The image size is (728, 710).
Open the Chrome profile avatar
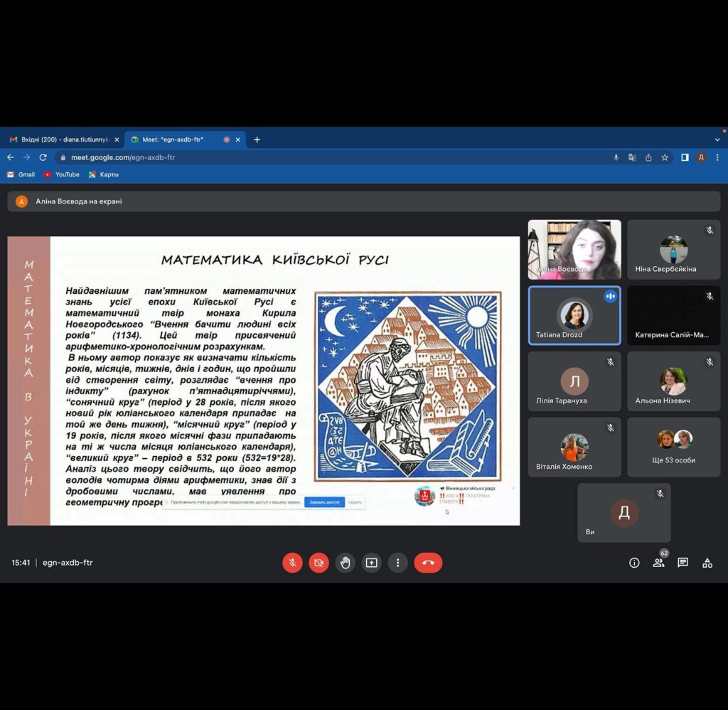(701, 157)
